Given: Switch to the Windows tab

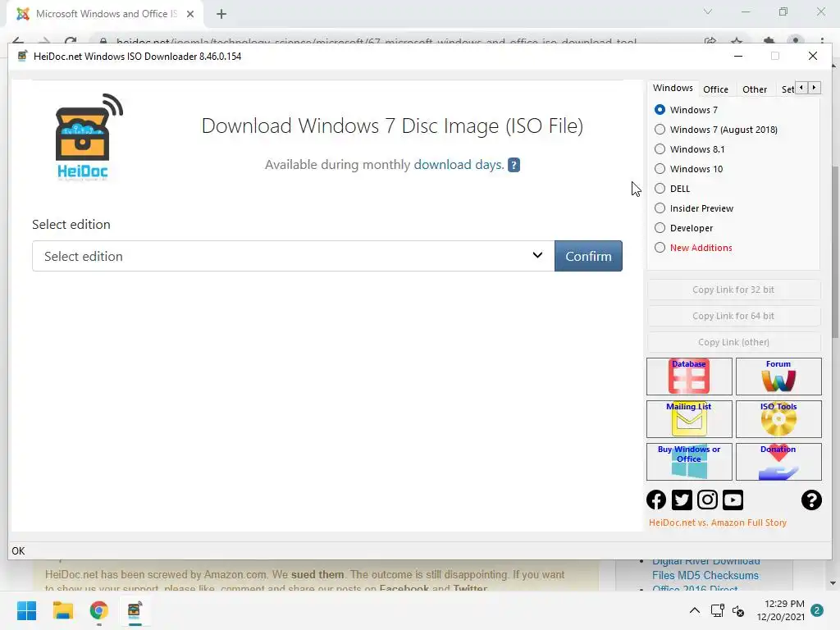Looking at the screenshot, I should [673, 88].
